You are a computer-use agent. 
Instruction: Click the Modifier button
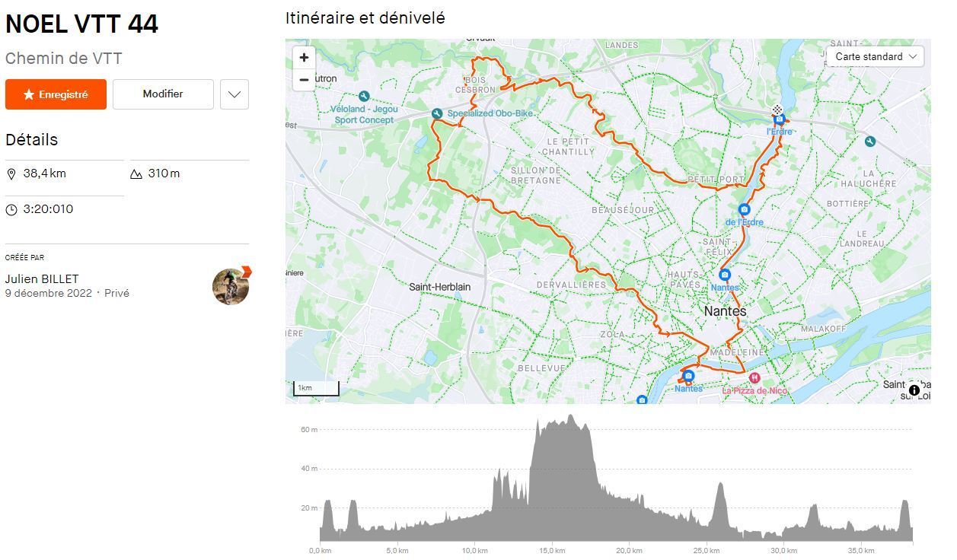163,94
